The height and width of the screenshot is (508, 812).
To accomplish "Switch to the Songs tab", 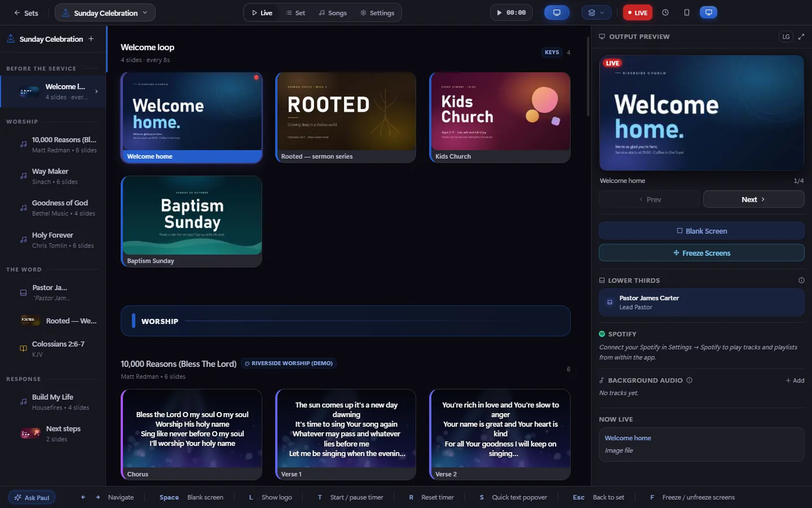I will [x=333, y=13].
